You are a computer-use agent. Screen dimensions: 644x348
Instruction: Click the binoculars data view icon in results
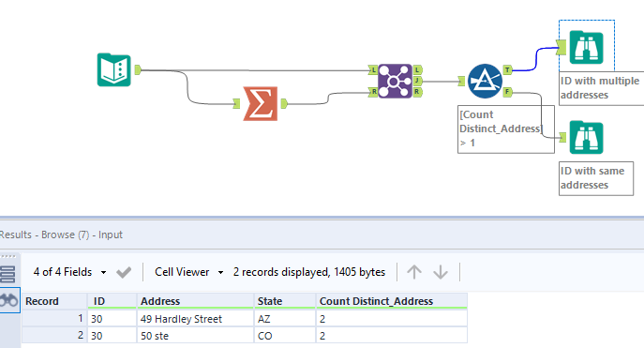(x=9, y=301)
